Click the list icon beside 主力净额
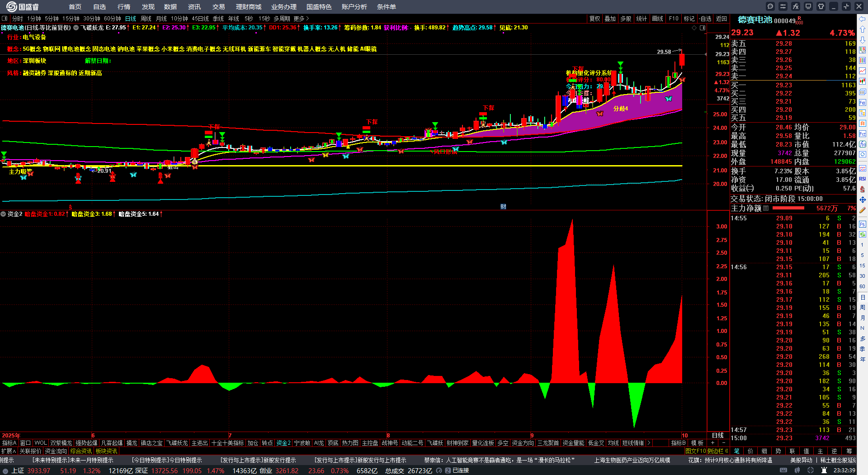 [x=766, y=208]
